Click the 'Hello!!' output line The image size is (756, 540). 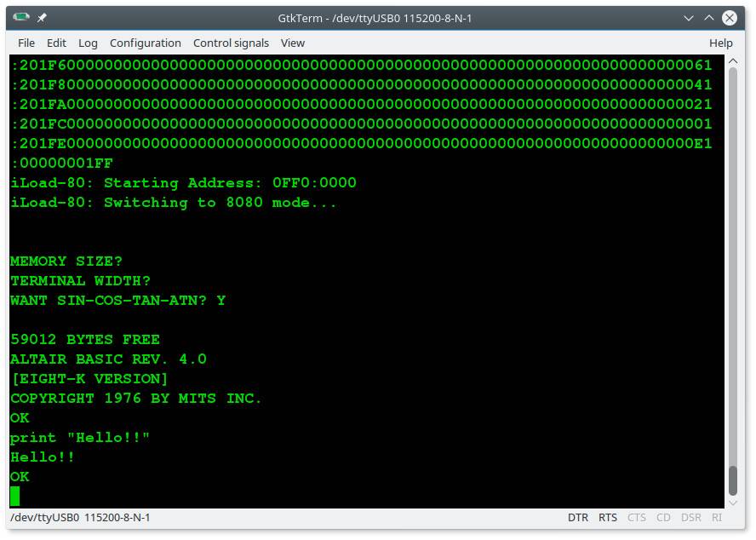(43, 457)
